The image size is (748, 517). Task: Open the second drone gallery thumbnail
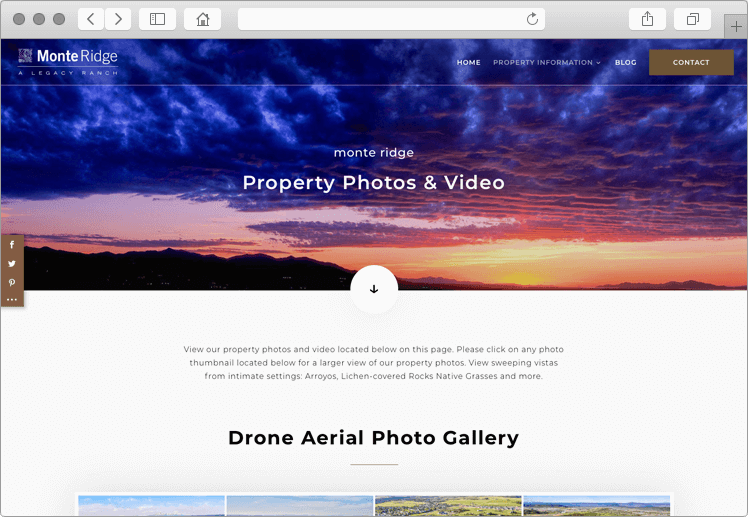(x=300, y=506)
